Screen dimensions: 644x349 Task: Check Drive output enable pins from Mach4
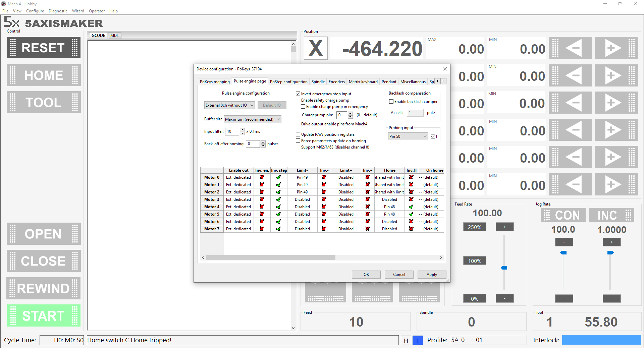(298, 124)
